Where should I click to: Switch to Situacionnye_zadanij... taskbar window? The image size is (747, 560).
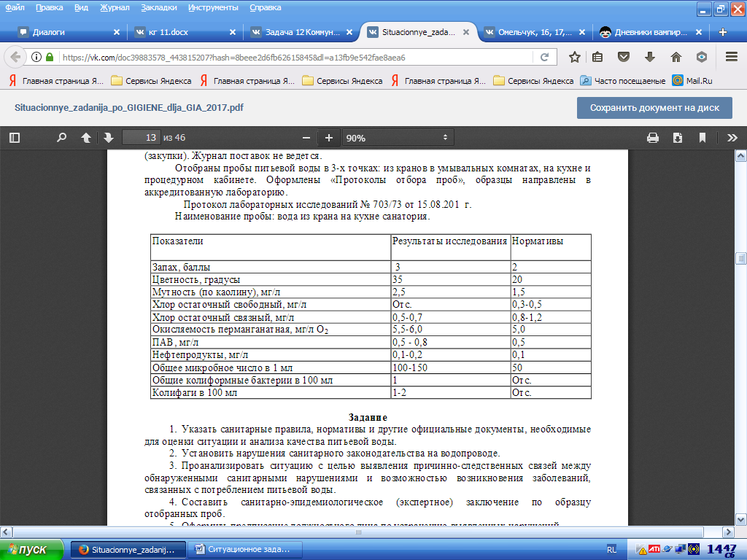click(x=128, y=550)
